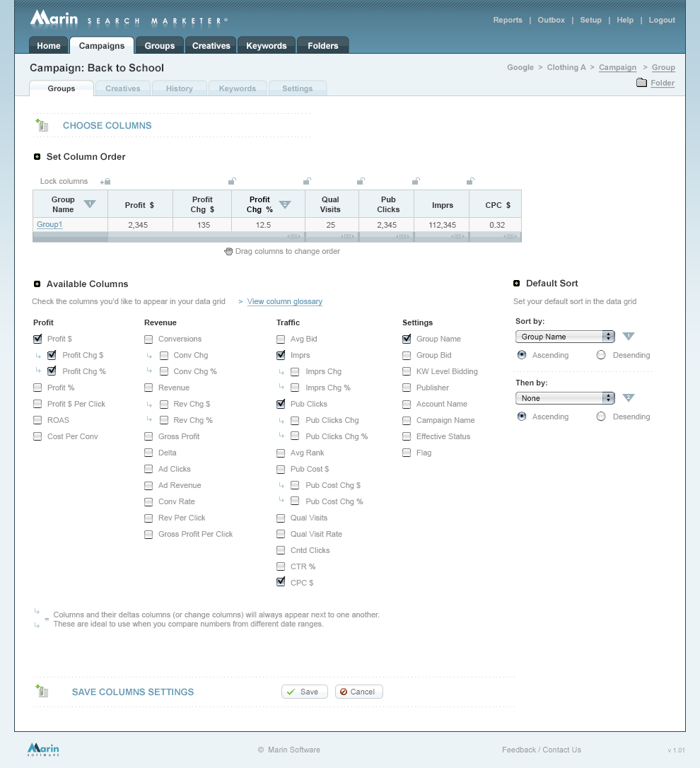Uncheck the Pub Clicks column checkbox
700x768 pixels.
coord(281,404)
